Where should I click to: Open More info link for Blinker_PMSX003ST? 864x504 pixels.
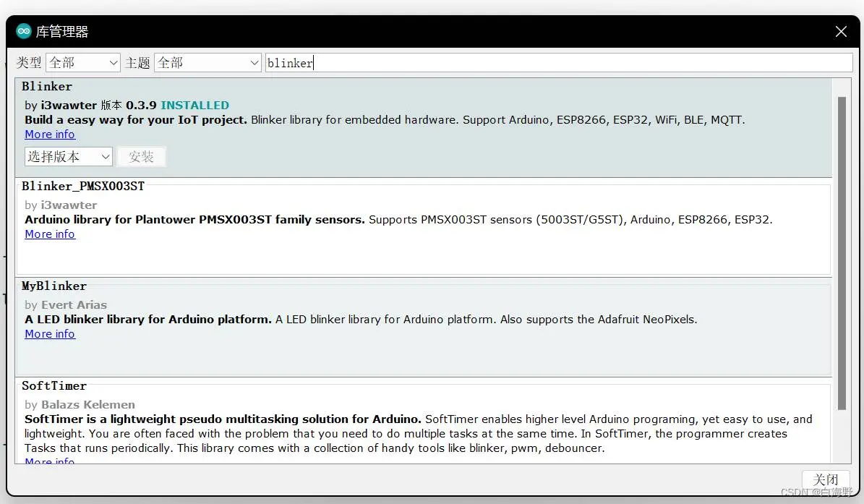(x=50, y=234)
